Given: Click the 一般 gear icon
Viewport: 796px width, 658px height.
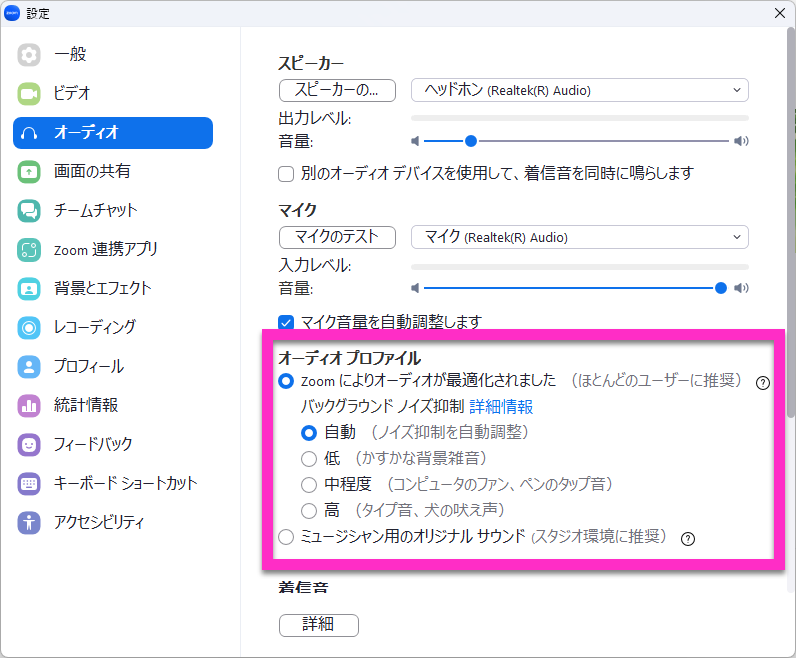Looking at the screenshot, I should 29,54.
